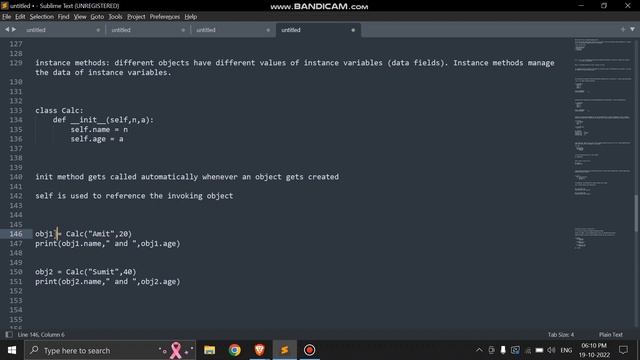Open the Selection menu
The image size is (640, 360).
[41, 17]
